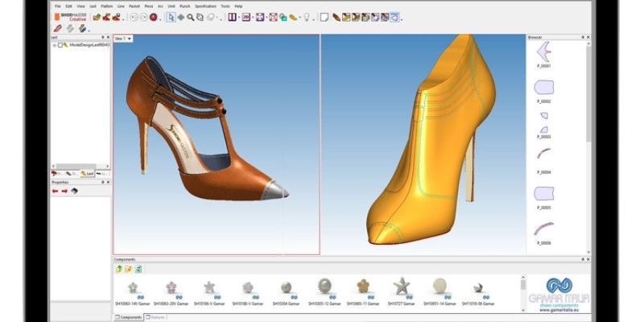Image resolution: width=644 pixels, height=322 pixels.
Task: Select the arrow pointer tool
Action: pyautogui.click(x=171, y=17)
